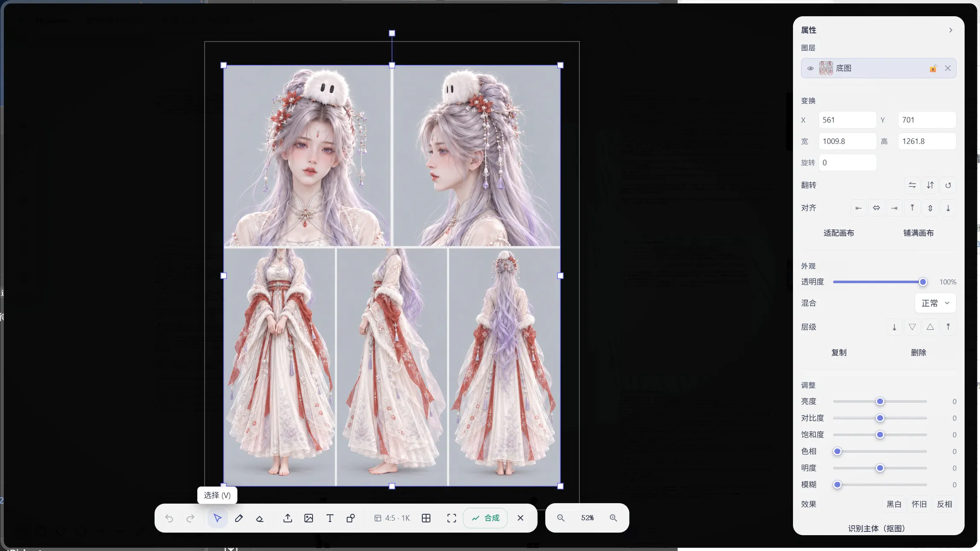
Task: Click the 明度 lightness slider
Action: (880, 468)
